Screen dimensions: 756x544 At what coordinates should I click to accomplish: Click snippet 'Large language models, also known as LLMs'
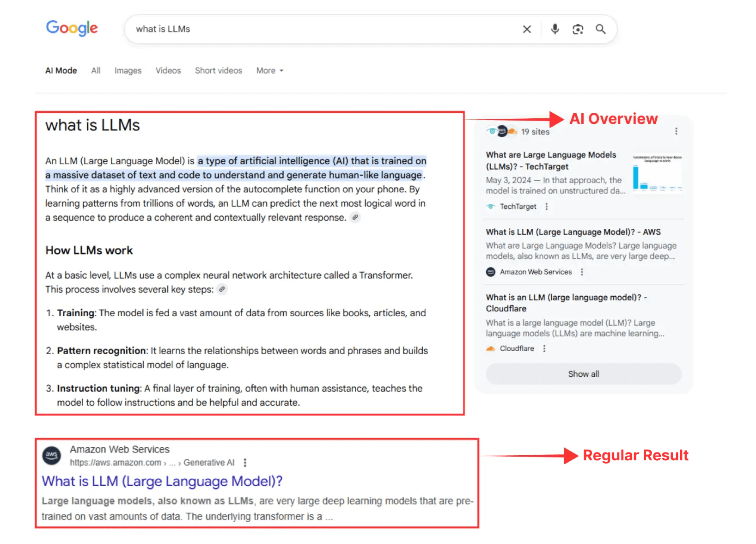(148, 501)
